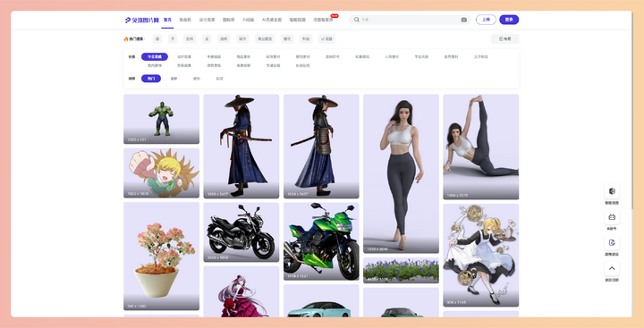This screenshot has width=644, height=328.
Task: Open the standing woman in sportswear thumbnail
Action: [401, 173]
